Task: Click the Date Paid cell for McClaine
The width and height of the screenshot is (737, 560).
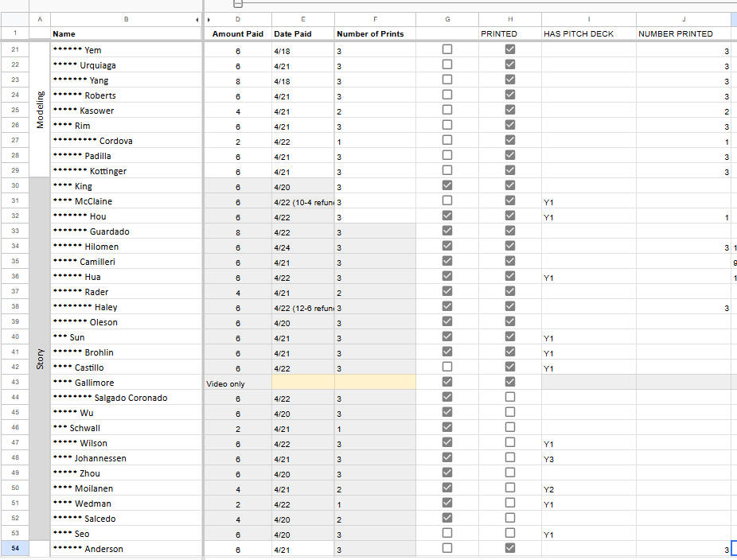Action: click(x=302, y=201)
